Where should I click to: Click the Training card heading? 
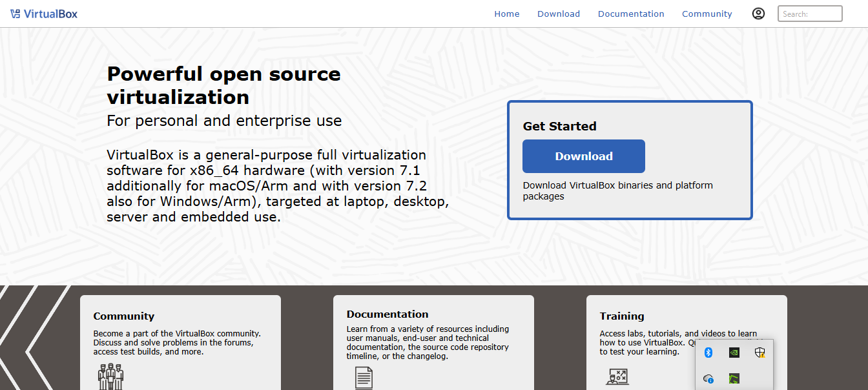622,316
